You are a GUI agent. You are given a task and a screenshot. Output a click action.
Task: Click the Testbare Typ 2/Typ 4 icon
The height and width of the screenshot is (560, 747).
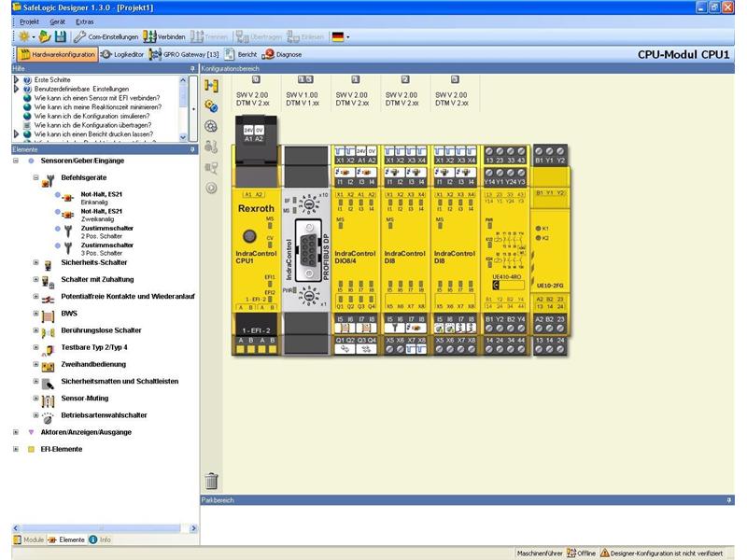tap(48, 350)
